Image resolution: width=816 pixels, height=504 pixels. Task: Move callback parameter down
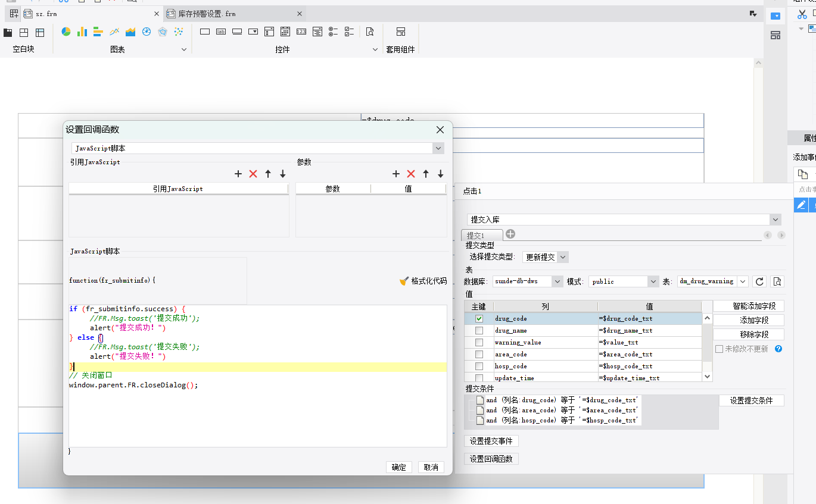441,174
